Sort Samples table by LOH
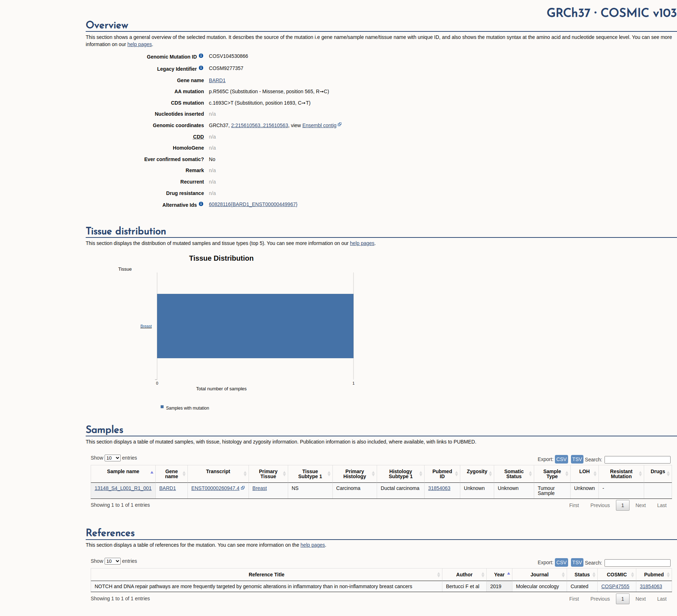 (585, 474)
